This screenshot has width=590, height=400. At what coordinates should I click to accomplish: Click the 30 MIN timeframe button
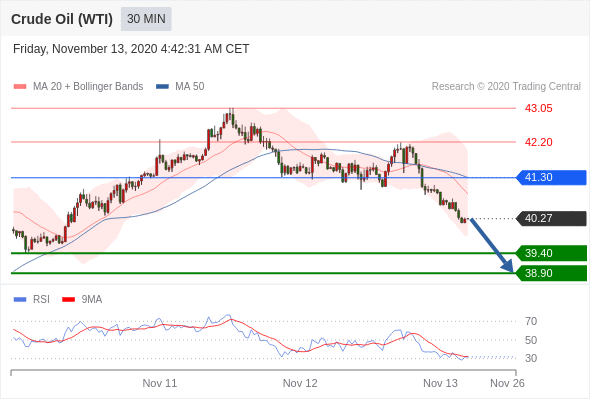pyautogui.click(x=146, y=19)
